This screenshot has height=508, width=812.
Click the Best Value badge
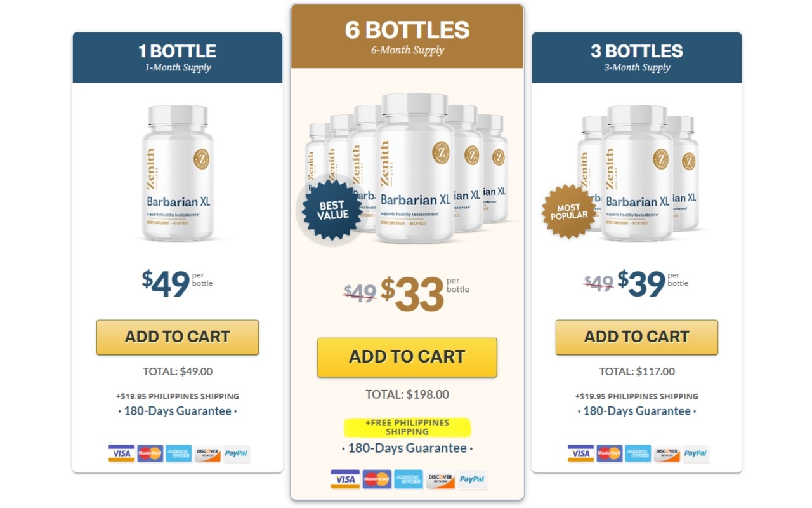332,210
